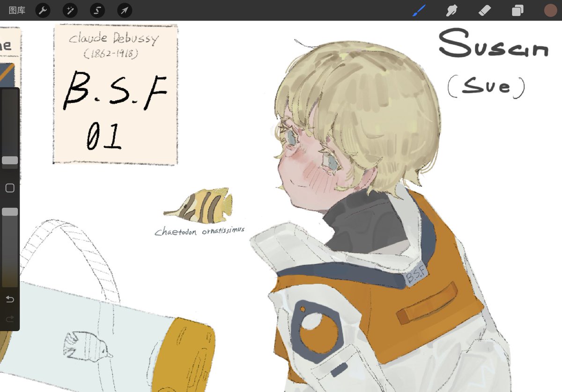
Task: Click the handwritten "Susan" text on canvas
Action: 493,44
